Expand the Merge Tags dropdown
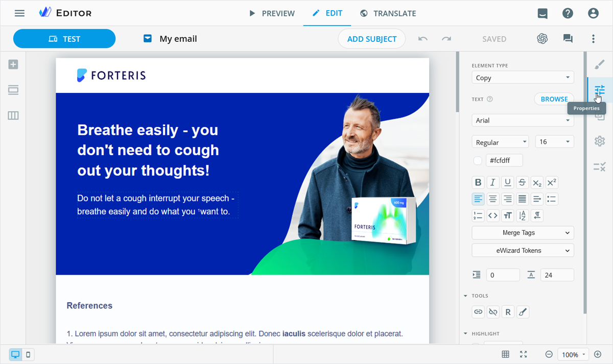Image resolution: width=613 pixels, height=364 pixels. coord(523,233)
